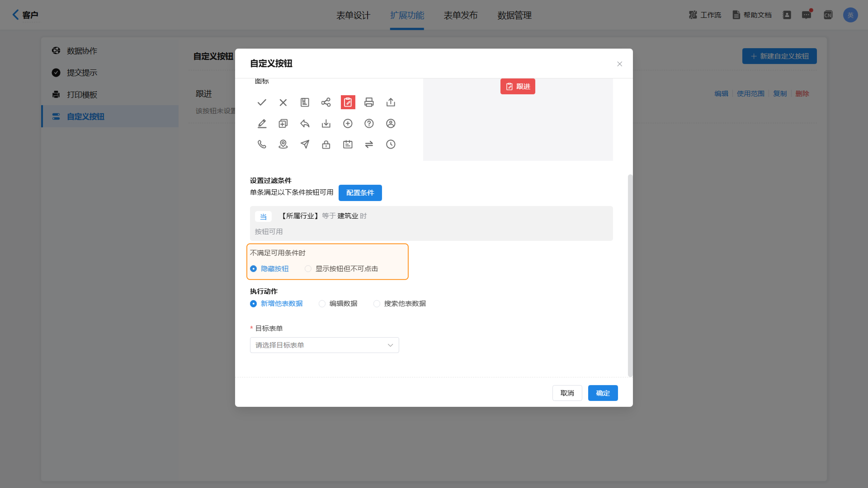Click the 编辑 link for 跟进

pos(721,93)
